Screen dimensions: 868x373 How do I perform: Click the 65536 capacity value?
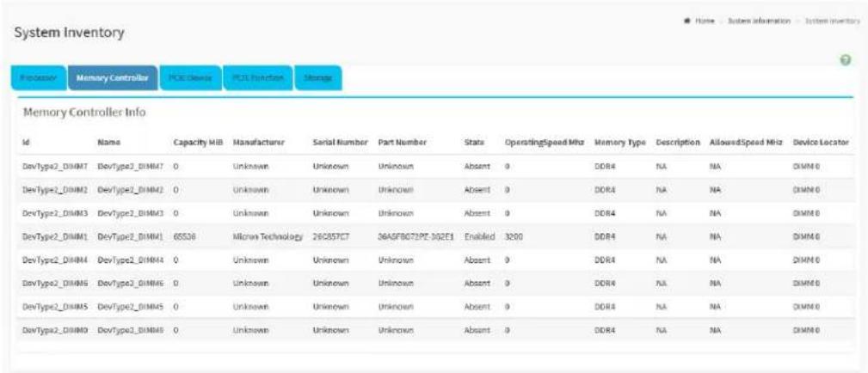pos(183,236)
